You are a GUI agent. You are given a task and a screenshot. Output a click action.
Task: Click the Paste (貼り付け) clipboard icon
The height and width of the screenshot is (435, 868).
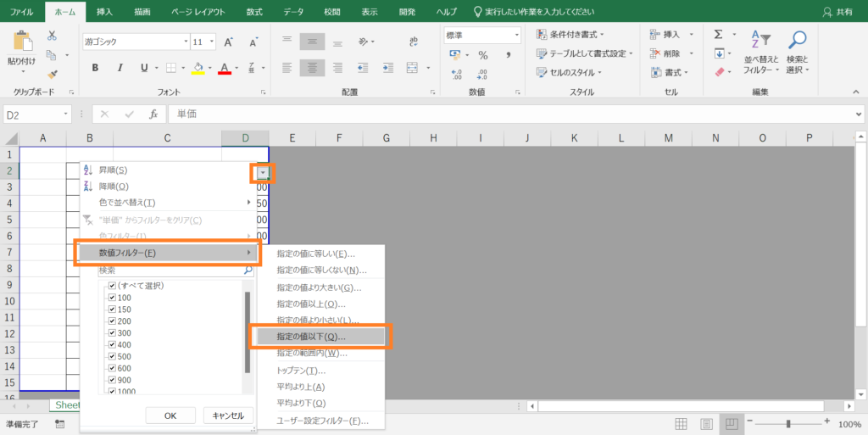click(x=22, y=42)
